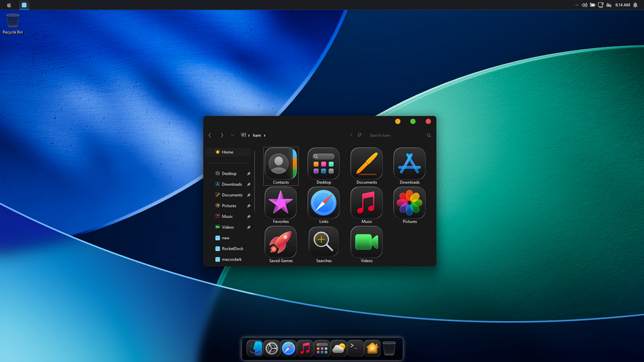
Task: Open the Pictures flower folder in the grid
Action: (x=409, y=205)
